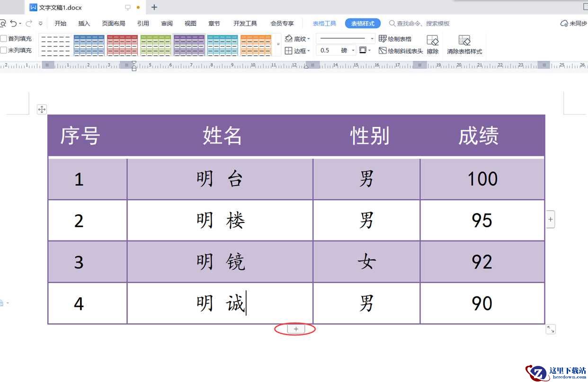Open the Borders (边框) dropdown
Image resolution: width=588 pixels, height=382 pixels.
pos(298,51)
